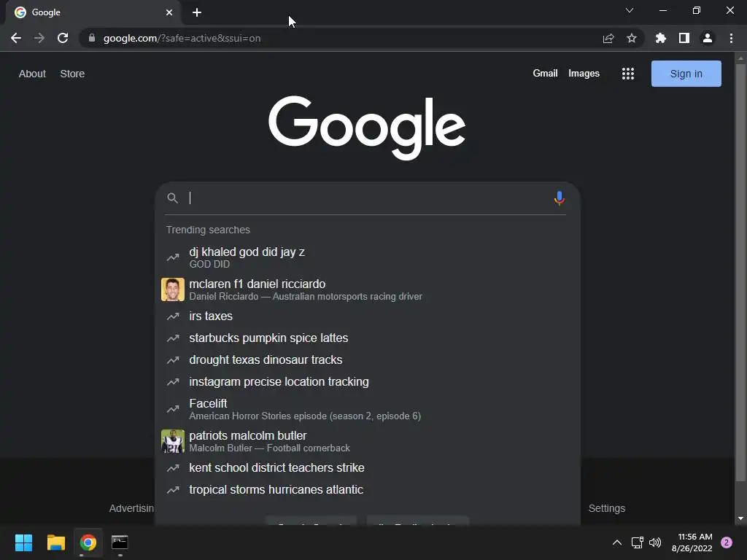This screenshot has width=747, height=560.
Task: Open the Chrome profile avatar menu
Action: [708, 38]
